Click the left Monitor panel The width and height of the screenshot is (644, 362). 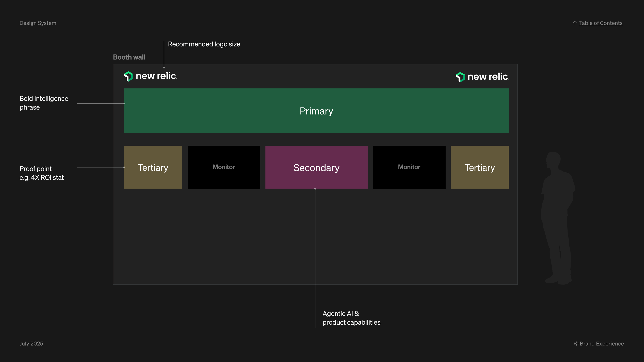(224, 167)
